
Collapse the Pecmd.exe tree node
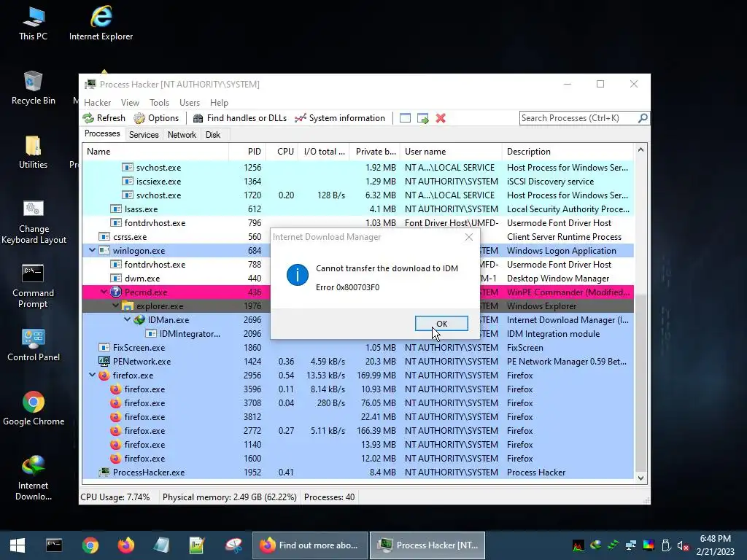point(104,292)
